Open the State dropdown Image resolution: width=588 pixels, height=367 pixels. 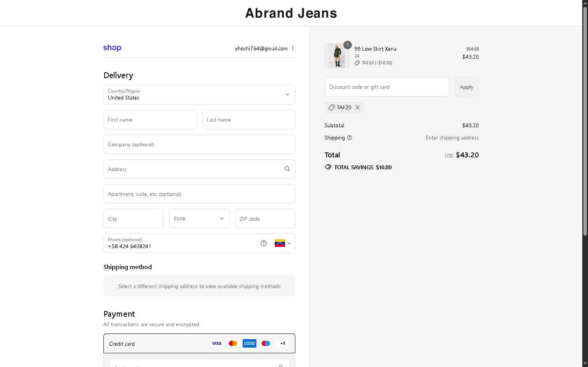(x=199, y=218)
